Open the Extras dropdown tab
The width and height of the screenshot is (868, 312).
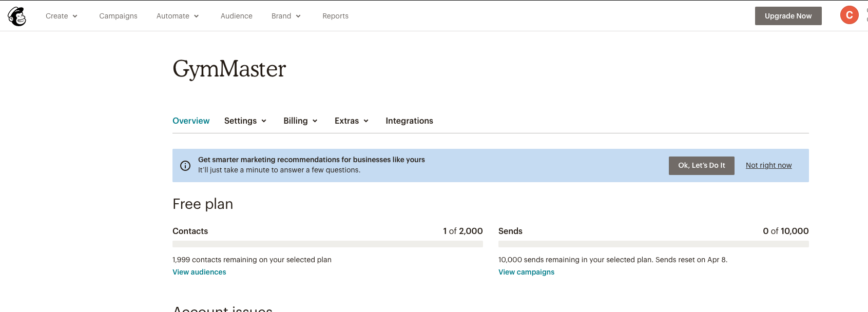click(352, 121)
